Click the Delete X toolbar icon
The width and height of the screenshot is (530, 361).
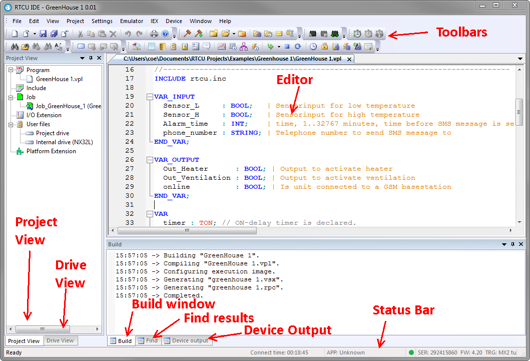coord(113,33)
